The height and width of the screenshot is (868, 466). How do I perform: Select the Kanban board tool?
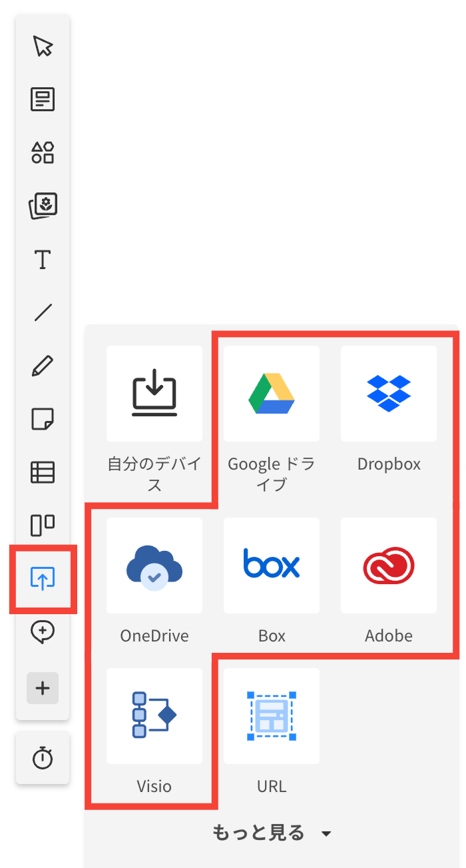coord(43,526)
